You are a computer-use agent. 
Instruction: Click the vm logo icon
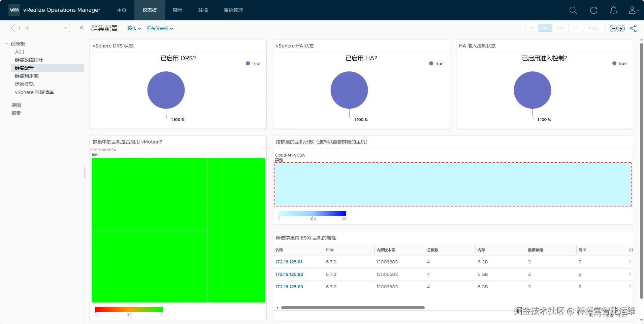14,10
